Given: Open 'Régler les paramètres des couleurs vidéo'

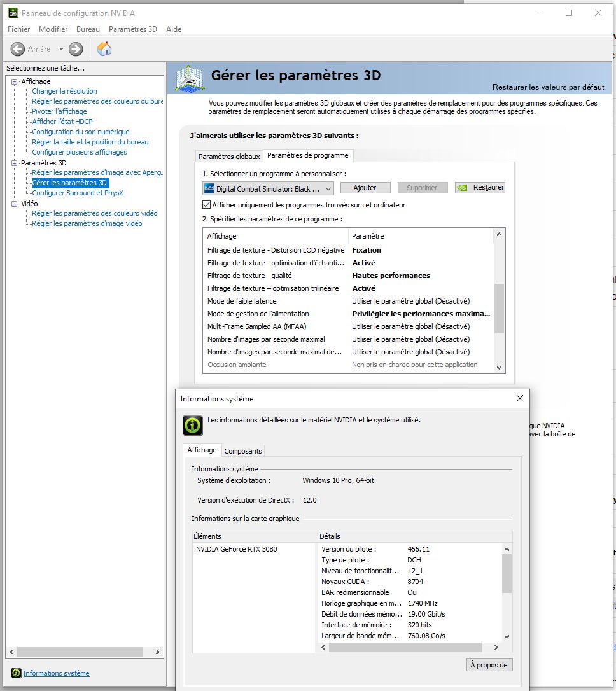Looking at the screenshot, I should click(x=94, y=213).
